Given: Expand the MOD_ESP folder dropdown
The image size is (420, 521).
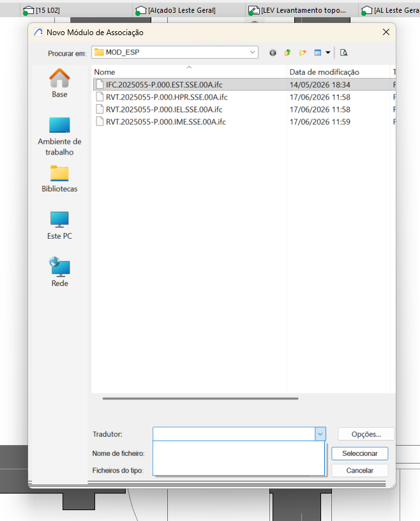Looking at the screenshot, I should click(x=252, y=52).
